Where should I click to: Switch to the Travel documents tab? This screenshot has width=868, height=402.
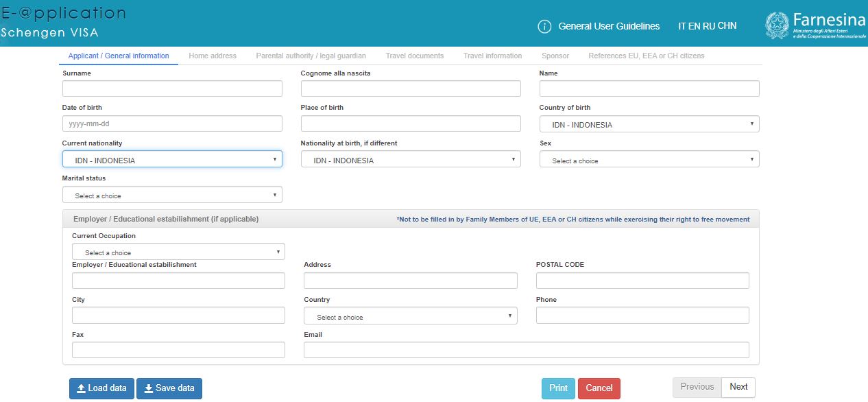pyautogui.click(x=414, y=56)
